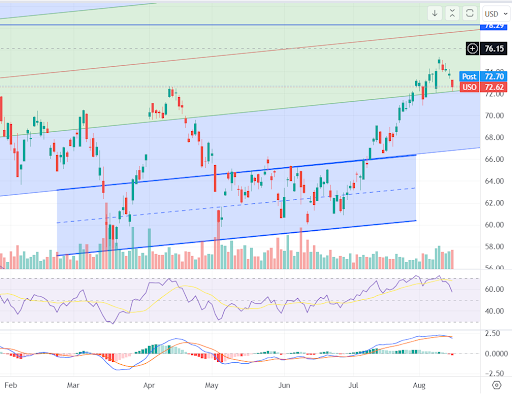The height and width of the screenshot is (397, 512).
Task: Click the move pane down arrow icon
Action: [x=435, y=13]
